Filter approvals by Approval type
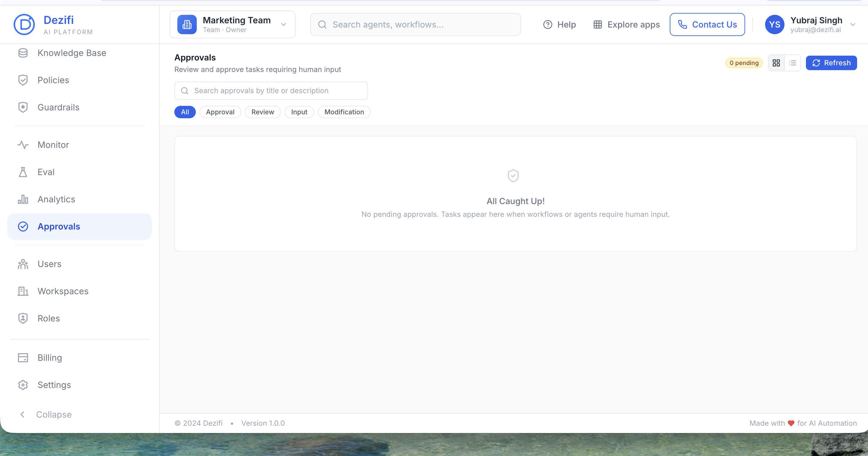Screen dimensions: 868x456 [x=220, y=112]
